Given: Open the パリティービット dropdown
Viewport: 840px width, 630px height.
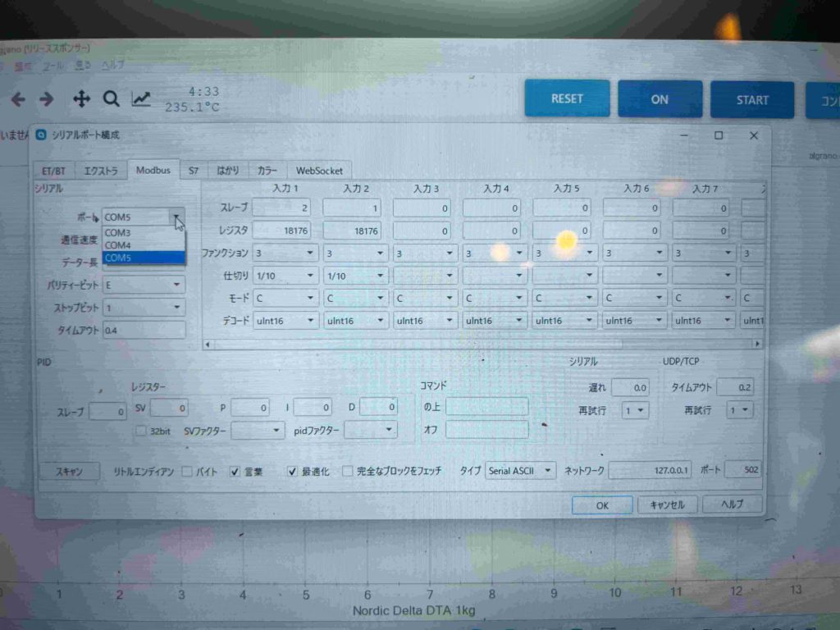Looking at the screenshot, I should pyautogui.click(x=144, y=285).
